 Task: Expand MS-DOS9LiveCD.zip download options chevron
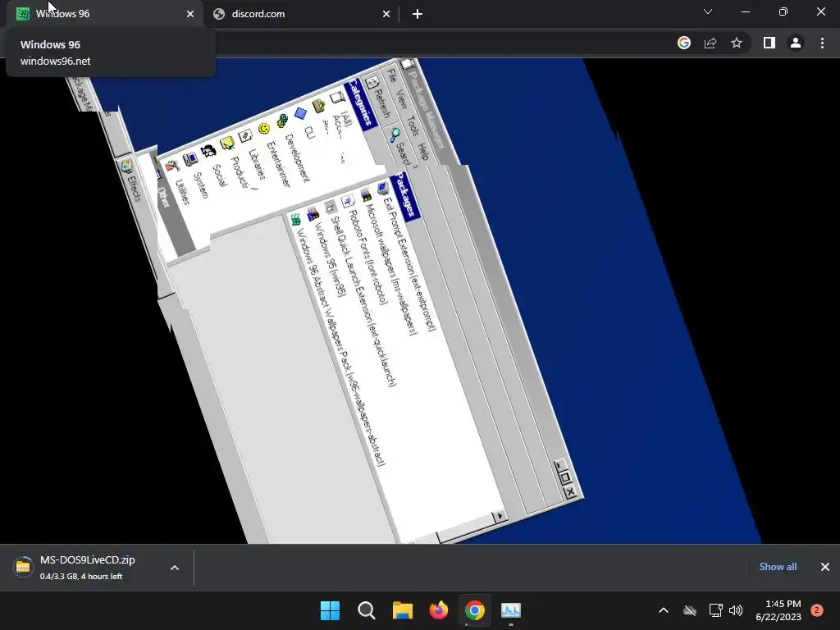pyautogui.click(x=175, y=568)
